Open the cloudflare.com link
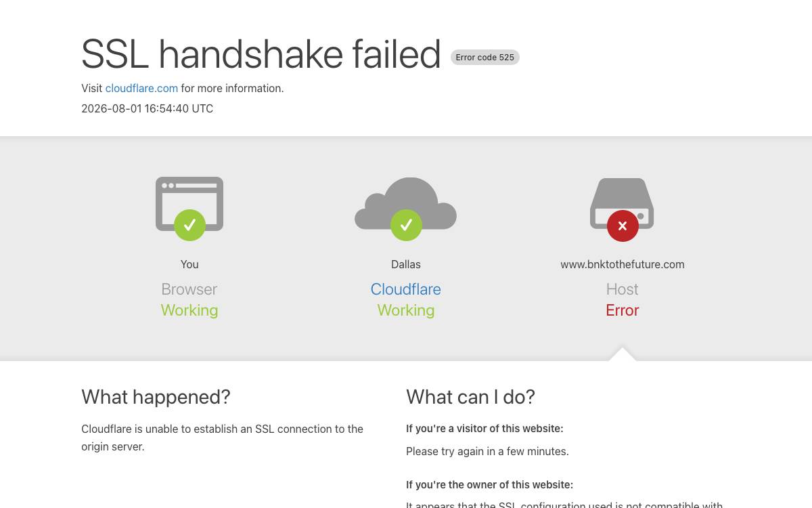Viewport: 812px width, 508px height. [x=141, y=88]
